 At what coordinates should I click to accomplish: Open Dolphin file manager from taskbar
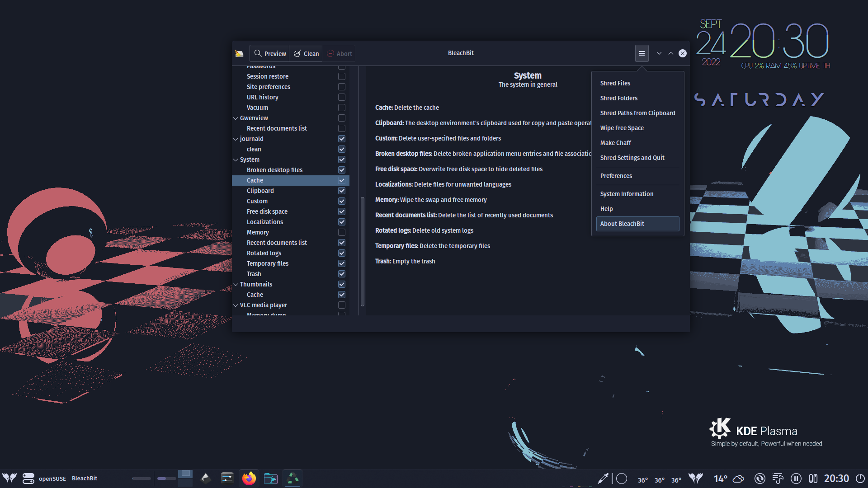click(270, 478)
